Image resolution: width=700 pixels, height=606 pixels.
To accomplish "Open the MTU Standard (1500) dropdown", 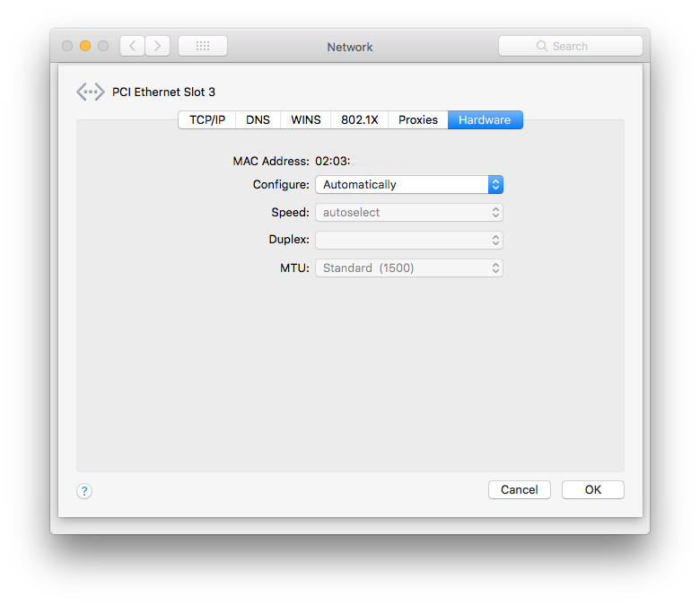I will tap(409, 268).
